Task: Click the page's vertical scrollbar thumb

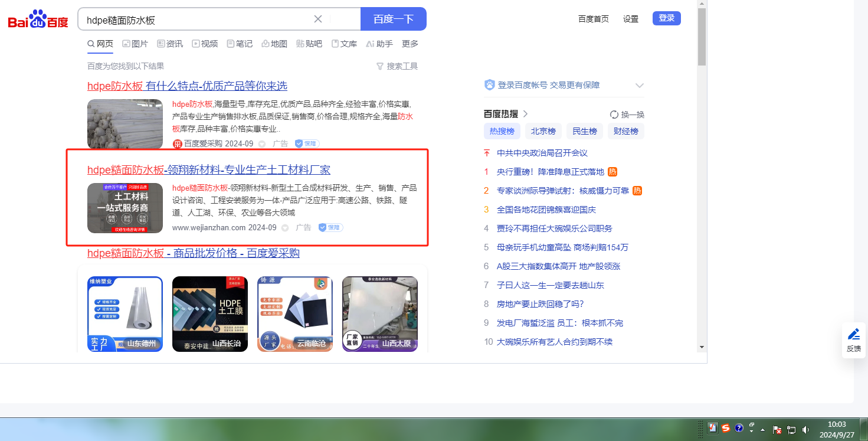Action: (702, 37)
